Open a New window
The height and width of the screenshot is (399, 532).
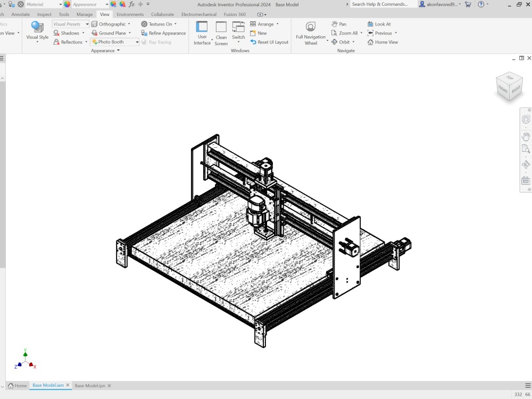coord(258,33)
